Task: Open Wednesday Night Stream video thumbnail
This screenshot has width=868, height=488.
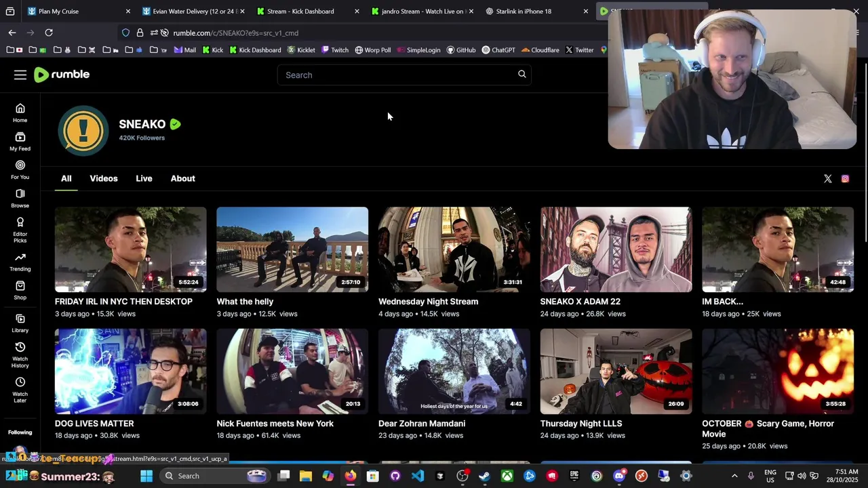Action: coord(454,249)
